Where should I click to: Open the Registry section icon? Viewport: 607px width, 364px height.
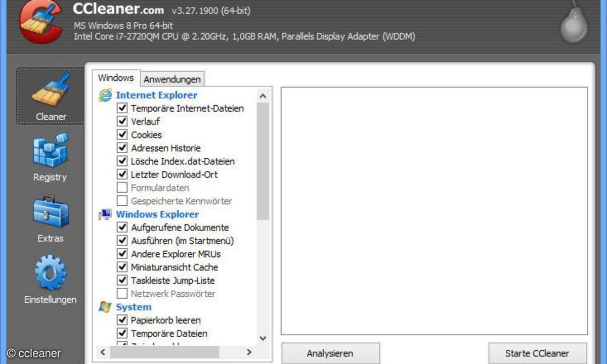(50, 150)
